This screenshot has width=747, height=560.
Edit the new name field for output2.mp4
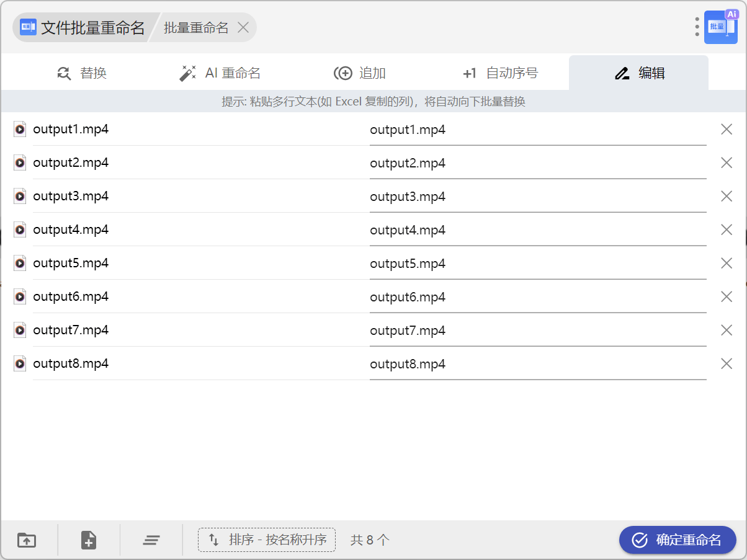[x=537, y=164]
